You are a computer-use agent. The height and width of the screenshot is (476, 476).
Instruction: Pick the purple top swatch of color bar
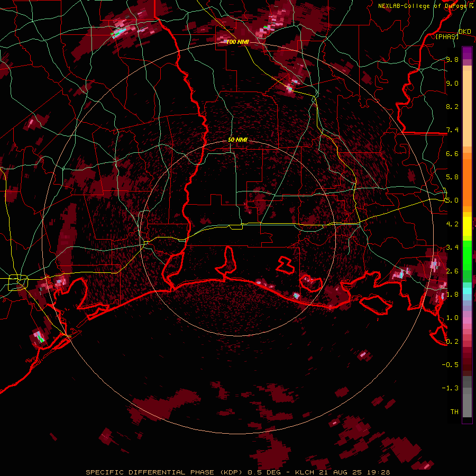[467, 53]
